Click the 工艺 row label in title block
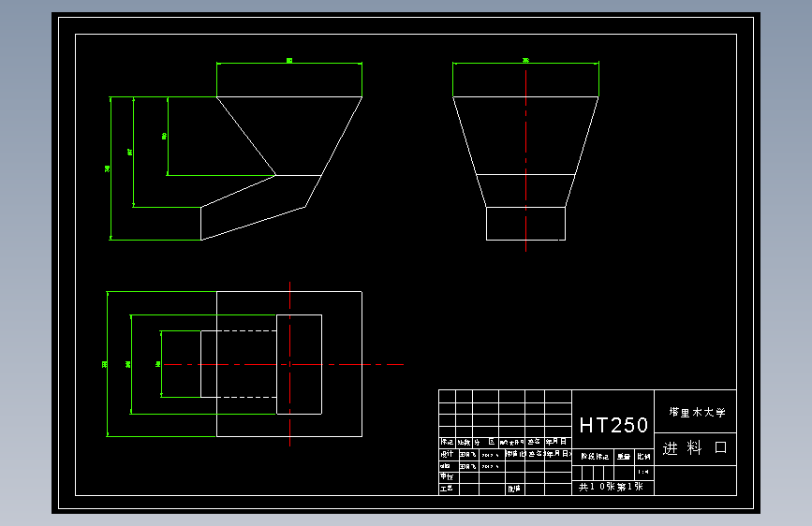Viewport: 812px width, 526px height. (447, 489)
